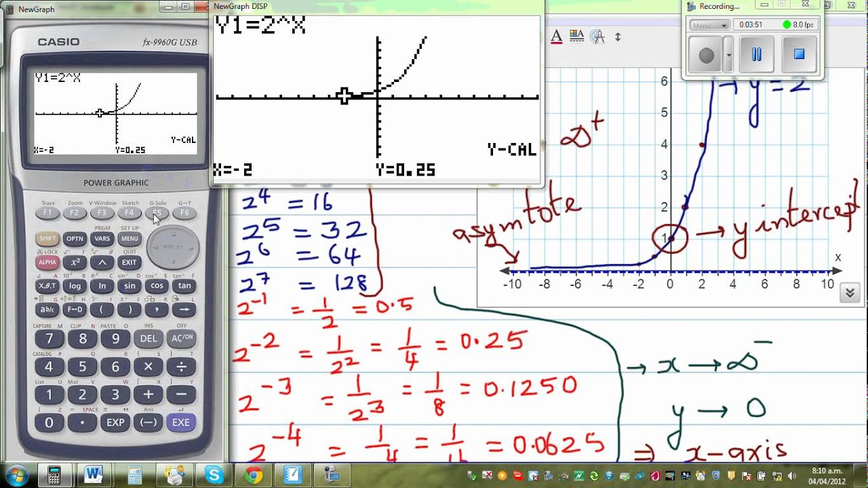Click the F5 G-Solv key
Viewport: 868px width, 488px height.
click(157, 213)
